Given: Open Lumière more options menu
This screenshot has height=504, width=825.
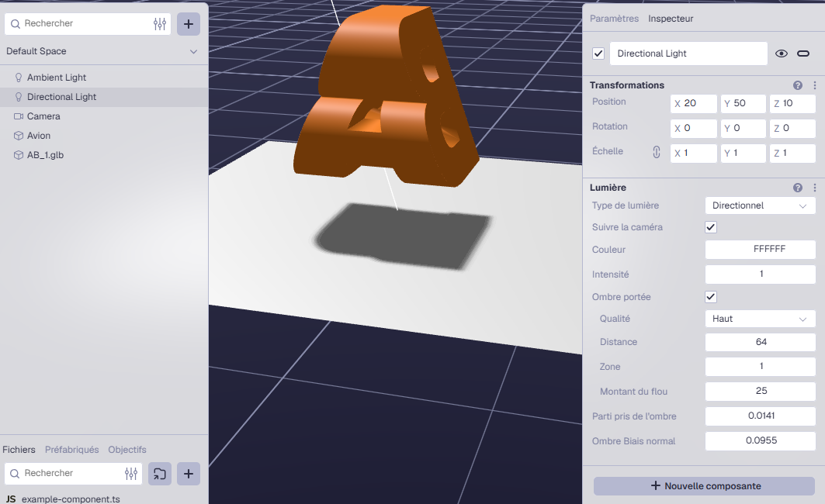Looking at the screenshot, I should [814, 188].
